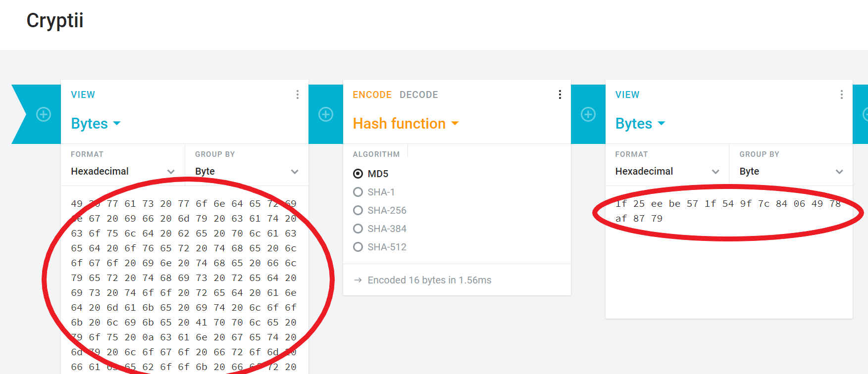
Task: Open three-dot menu of left Bytes view
Action: (x=297, y=94)
